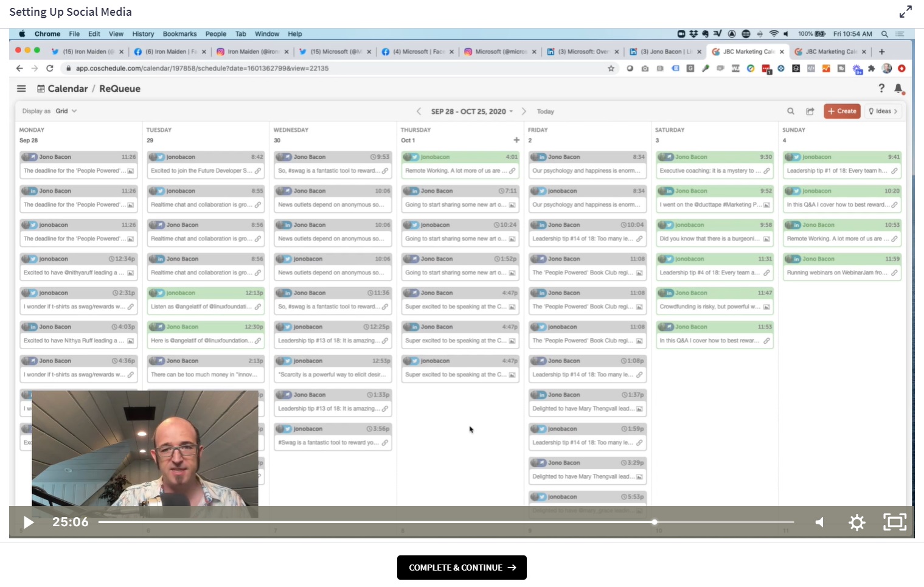The width and height of the screenshot is (924, 587).
Task: Open CoSchedule hamburger menu
Action: (21, 88)
